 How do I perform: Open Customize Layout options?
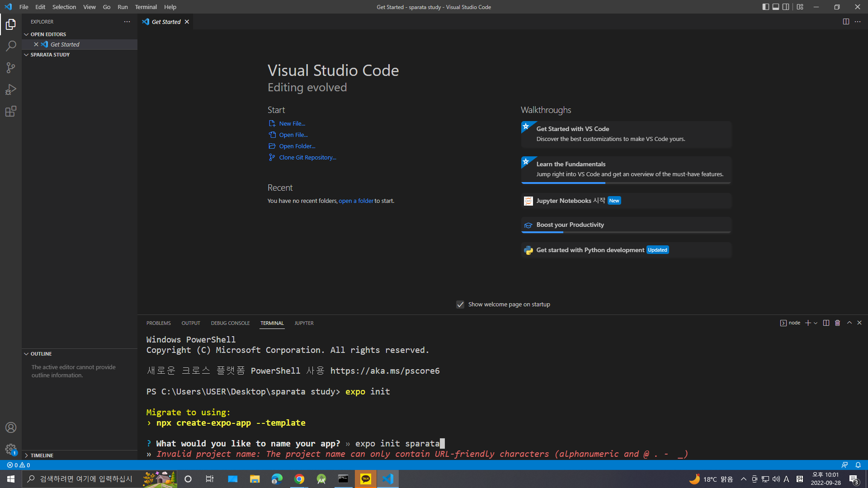800,7
